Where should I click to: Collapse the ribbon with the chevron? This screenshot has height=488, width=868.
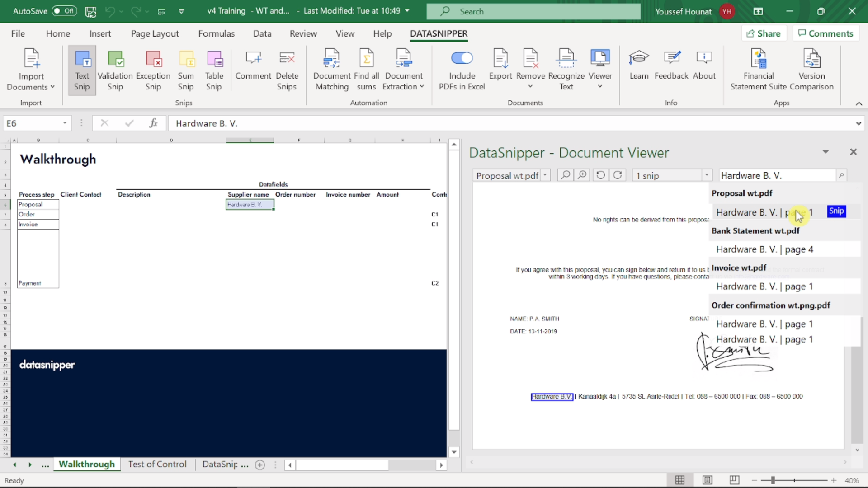[x=859, y=103]
